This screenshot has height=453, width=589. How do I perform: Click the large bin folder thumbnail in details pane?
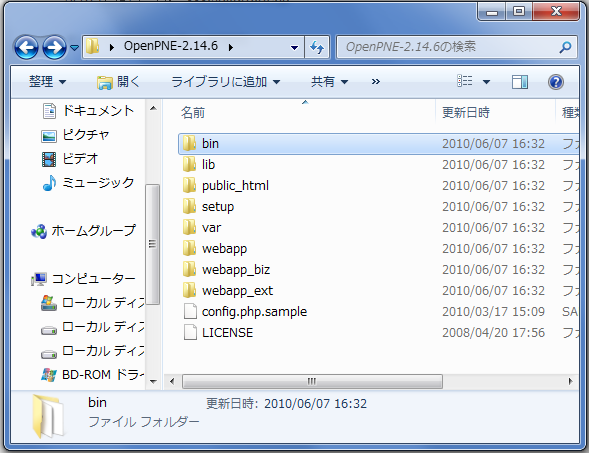48,416
